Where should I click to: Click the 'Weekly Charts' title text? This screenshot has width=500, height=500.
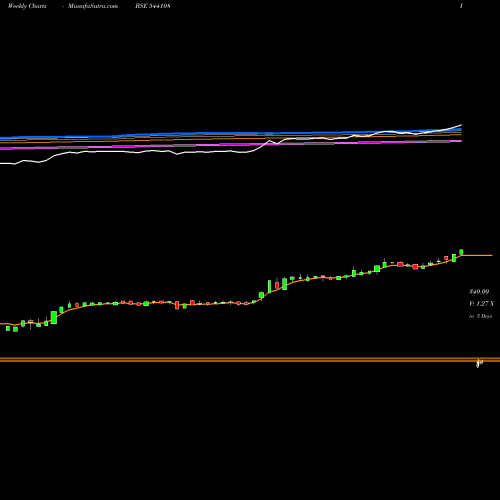click(27, 6)
